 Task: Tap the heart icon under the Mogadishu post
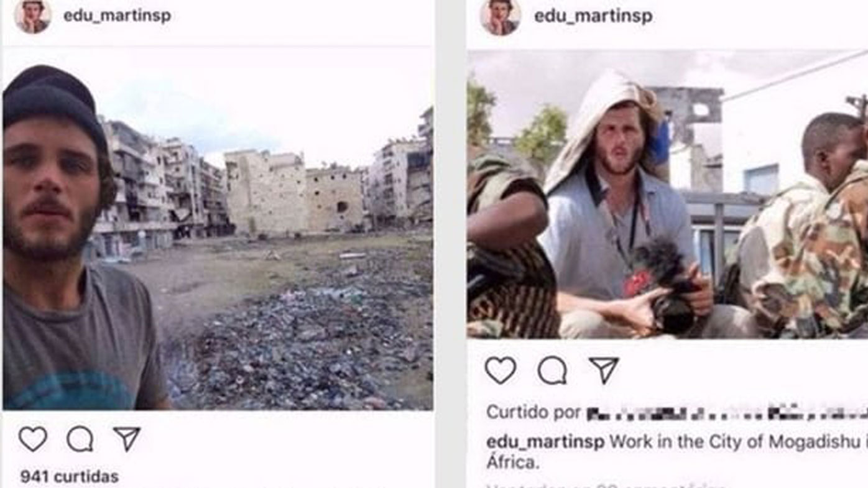pos(501,371)
